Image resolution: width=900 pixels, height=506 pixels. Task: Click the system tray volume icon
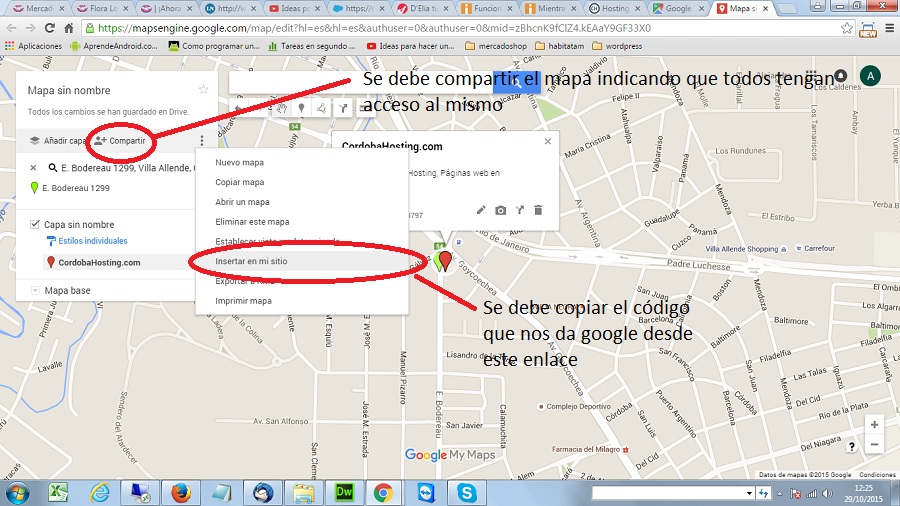[x=827, y=493]
